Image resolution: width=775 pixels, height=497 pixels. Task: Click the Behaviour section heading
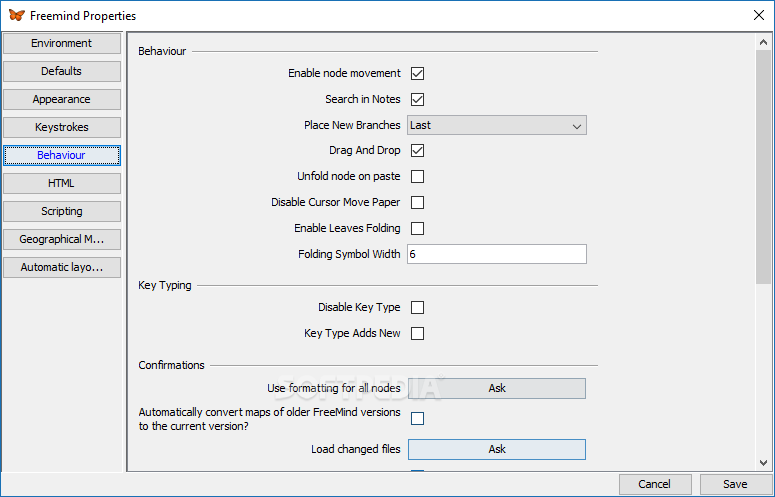pos(162,51)
